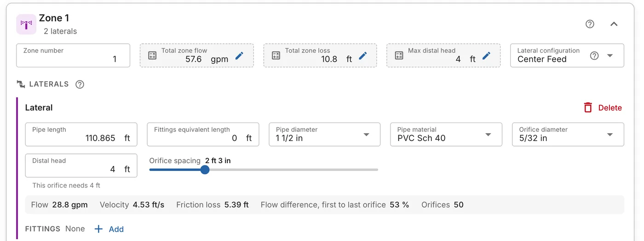Click calculator icon in Total zone flow
This screenshot has height=241, width=644.
(152, 56)
